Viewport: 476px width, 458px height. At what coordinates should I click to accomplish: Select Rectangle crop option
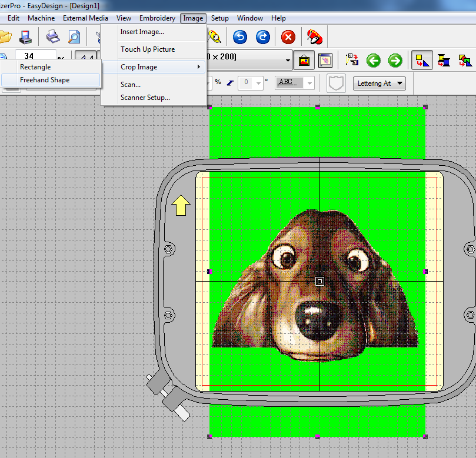point(51,67)
